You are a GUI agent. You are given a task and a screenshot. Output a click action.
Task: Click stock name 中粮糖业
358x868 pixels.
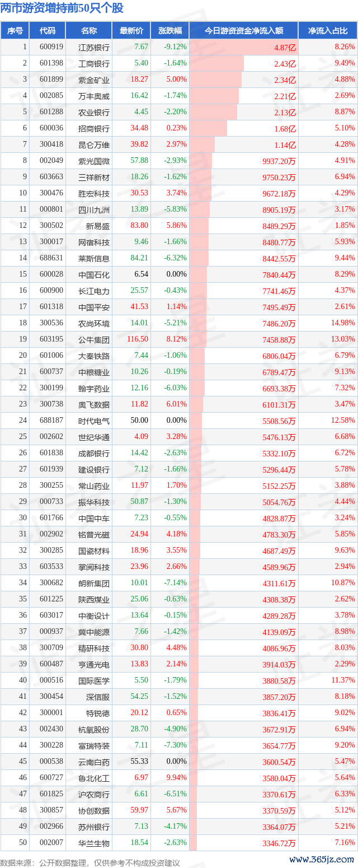point(95,372)
